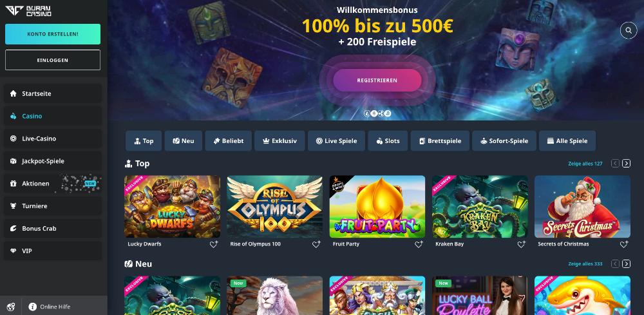
Task: Open the Kraken Bay game thumbnail
Action: 480,207
